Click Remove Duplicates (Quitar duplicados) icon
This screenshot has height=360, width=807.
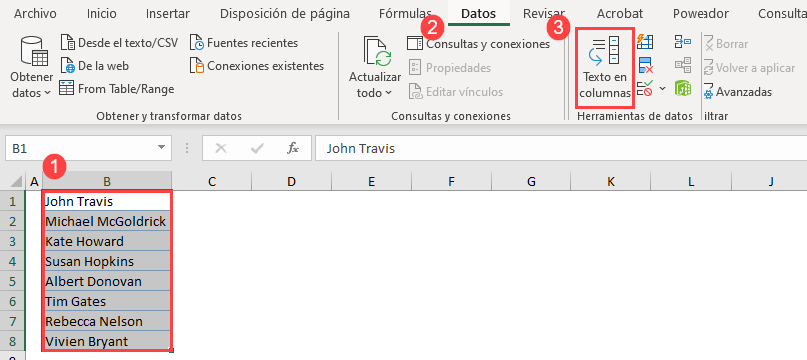pos(645,66)
